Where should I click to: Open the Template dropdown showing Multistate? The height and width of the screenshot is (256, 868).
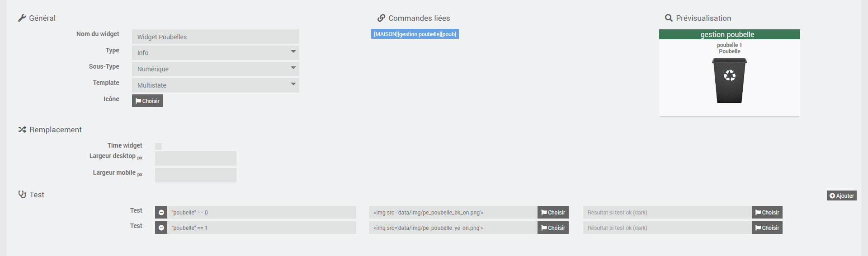[216, 85]
